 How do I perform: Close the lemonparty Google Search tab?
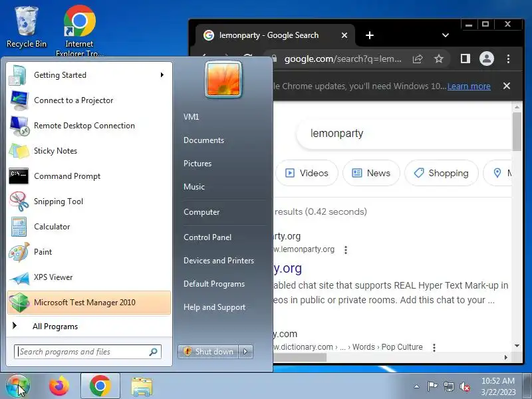(344, 35)
